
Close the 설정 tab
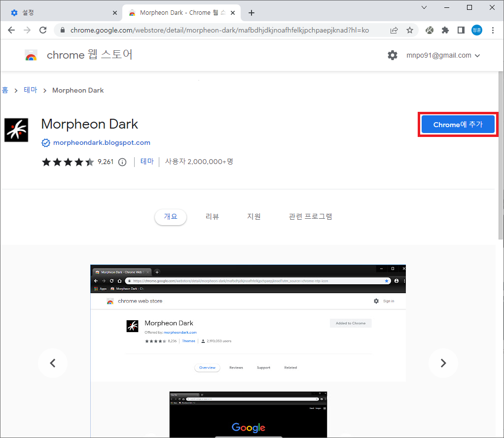[x=115, y=13]
